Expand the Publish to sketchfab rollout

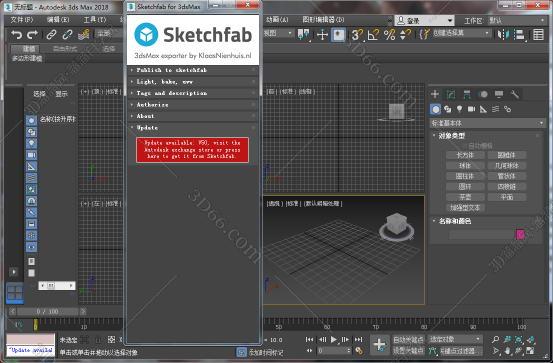click(x=193, y=70)
